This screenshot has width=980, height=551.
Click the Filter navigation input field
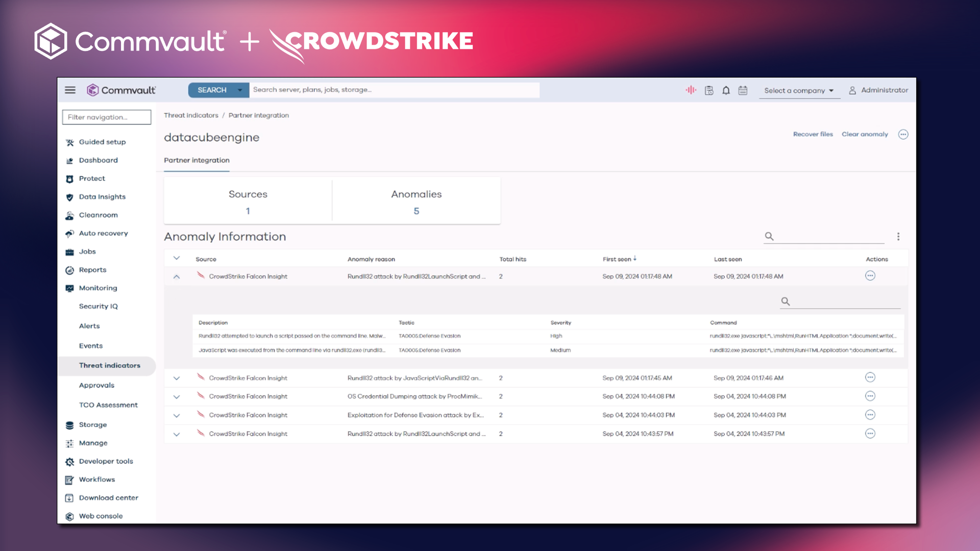(107, 117)
